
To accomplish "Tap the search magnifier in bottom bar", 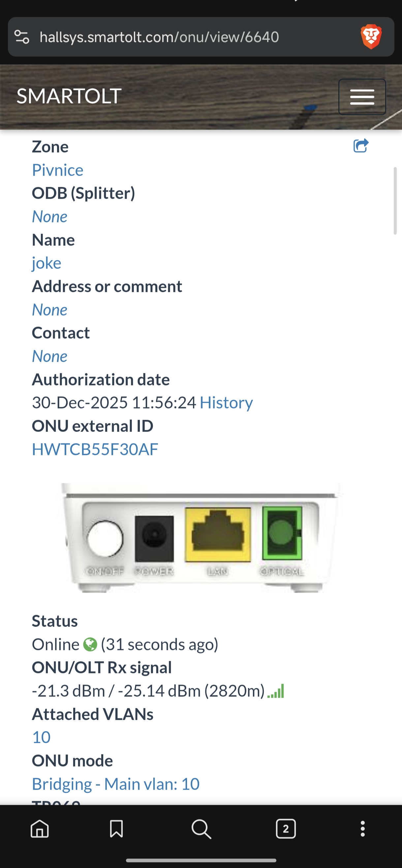I will (201, 828).
